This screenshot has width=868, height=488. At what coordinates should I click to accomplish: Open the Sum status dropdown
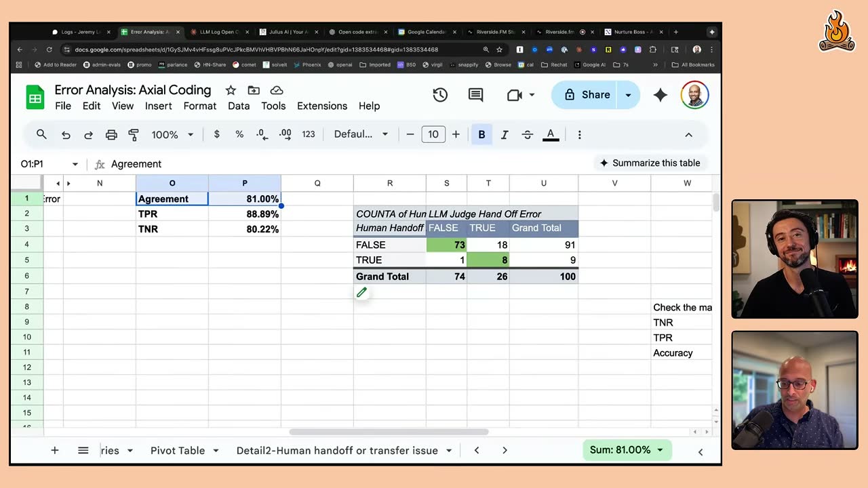pos(627,450)
